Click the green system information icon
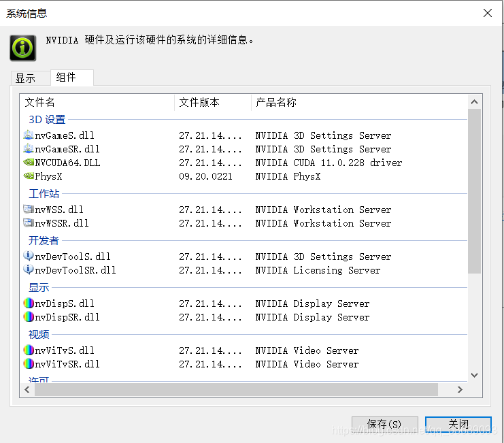 pos(22,48)
